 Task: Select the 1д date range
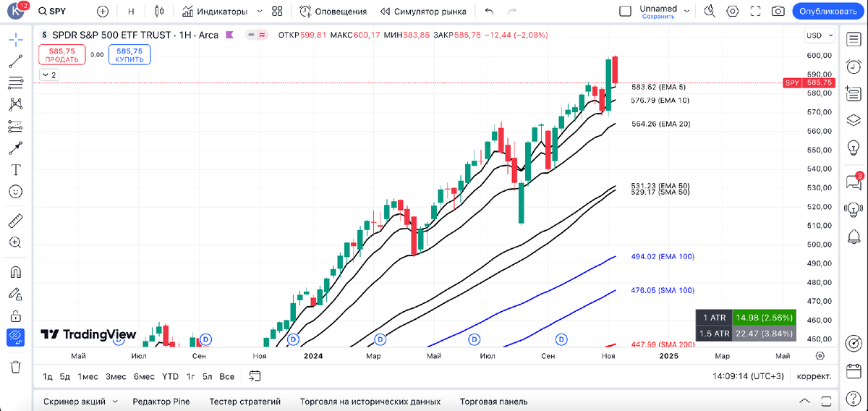(x=47, y=376)
